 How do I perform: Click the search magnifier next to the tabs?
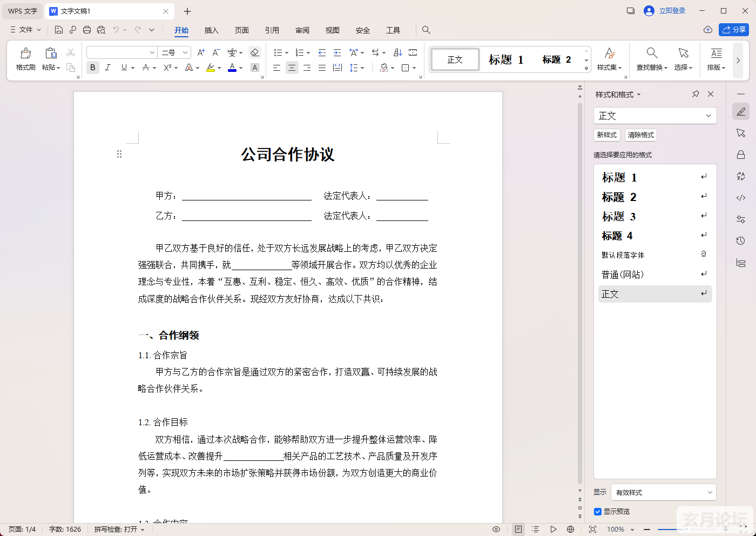[x=426, y=30]
